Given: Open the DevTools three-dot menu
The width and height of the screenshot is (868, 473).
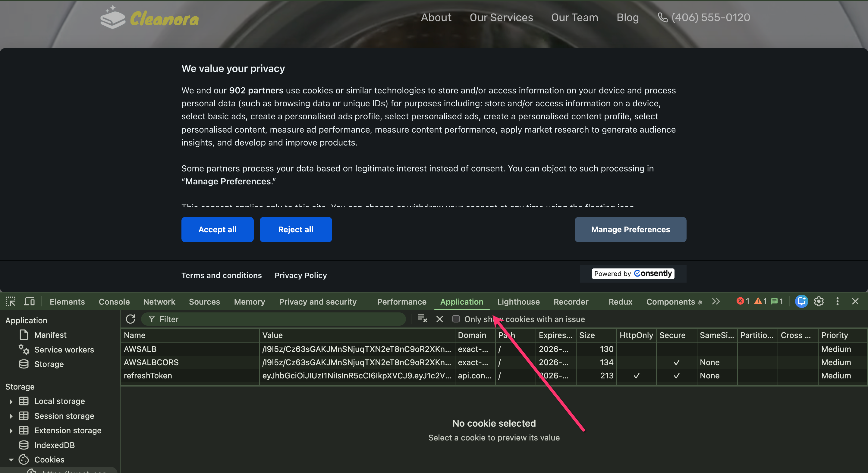Looking at the screenshot, I should (837, 302).
